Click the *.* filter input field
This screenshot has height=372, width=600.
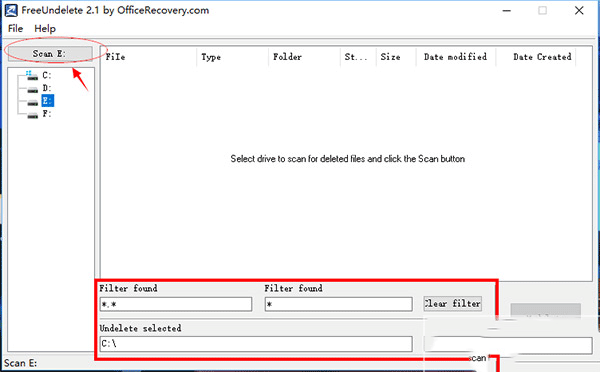click(x=176, y=304)
